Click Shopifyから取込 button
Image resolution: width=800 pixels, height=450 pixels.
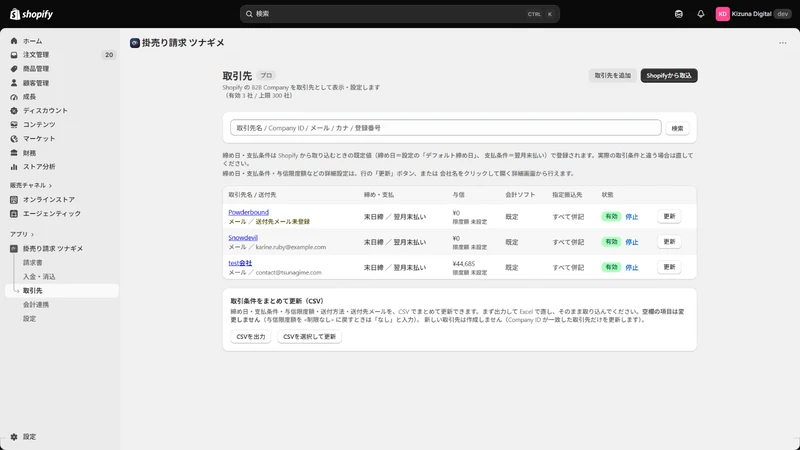(x=669, y=76)
